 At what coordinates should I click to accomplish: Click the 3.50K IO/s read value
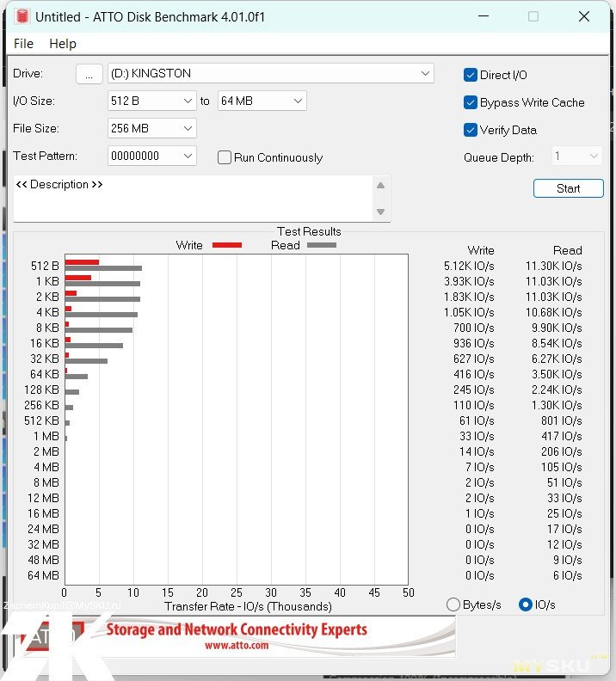[x=557, y=374]
